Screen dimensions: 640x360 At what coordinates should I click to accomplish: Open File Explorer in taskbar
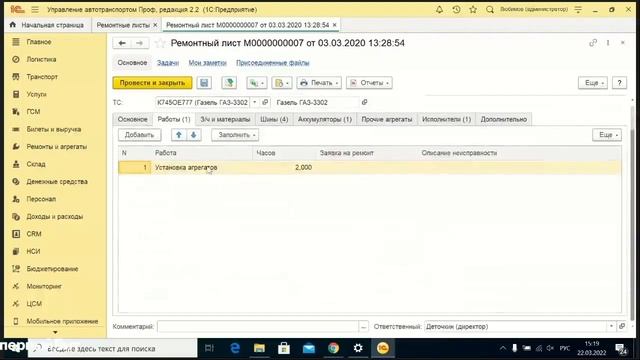[259, 348]
